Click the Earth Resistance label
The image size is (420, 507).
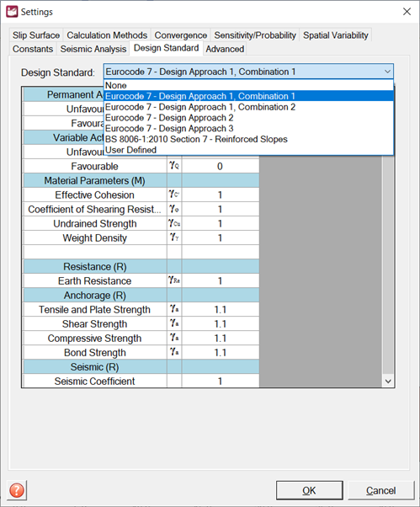[x=94, y=280]
